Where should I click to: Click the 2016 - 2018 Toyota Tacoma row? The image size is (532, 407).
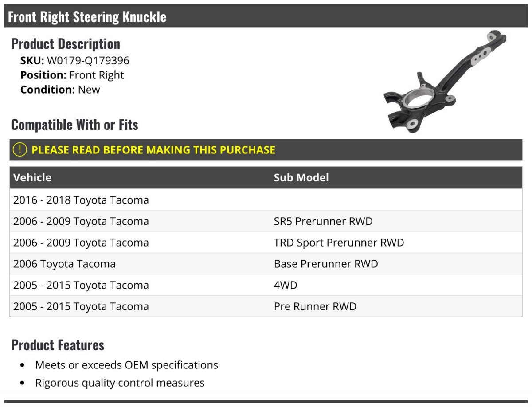click(x=266, y=200)
